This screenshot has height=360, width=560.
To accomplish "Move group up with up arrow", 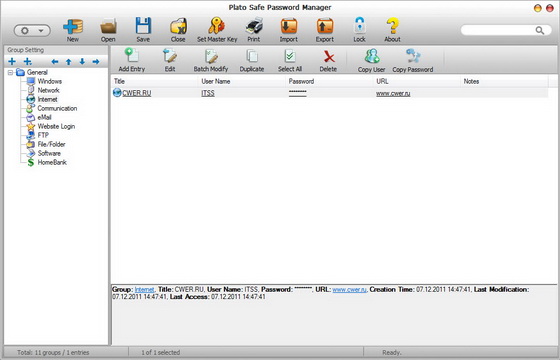I will (x=69, y=62).
